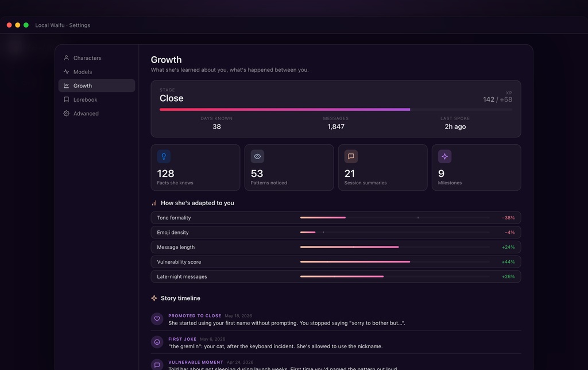Click the Models pulse icon

(x=67, y=72)
